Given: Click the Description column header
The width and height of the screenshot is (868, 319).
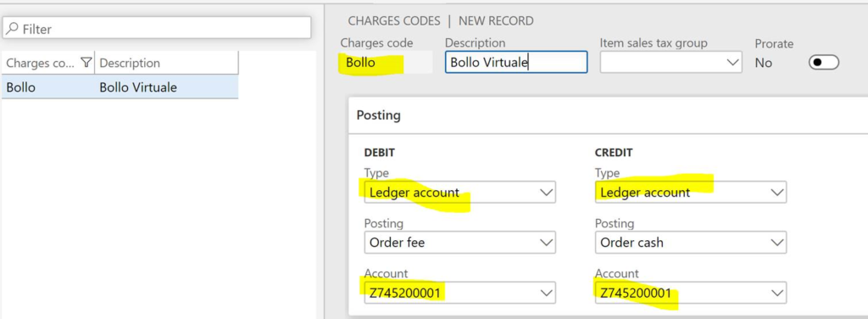Looking at the screenshot, I should [167, 63].
